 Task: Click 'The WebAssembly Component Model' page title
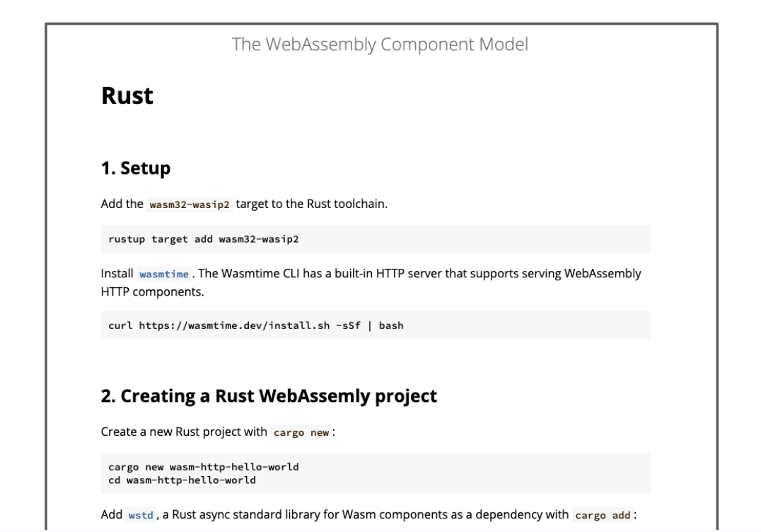click(x=380, y=45)
